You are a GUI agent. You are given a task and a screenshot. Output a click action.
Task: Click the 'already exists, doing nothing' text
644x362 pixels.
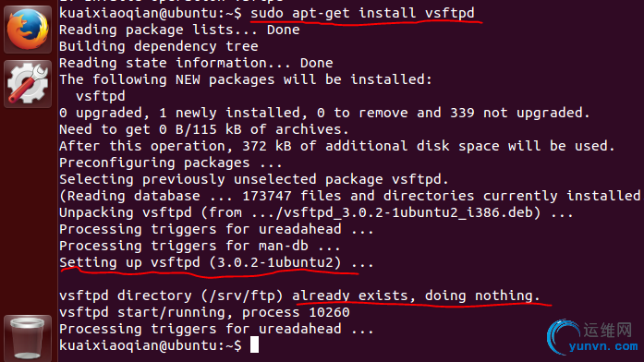click(x=416, y=296)
